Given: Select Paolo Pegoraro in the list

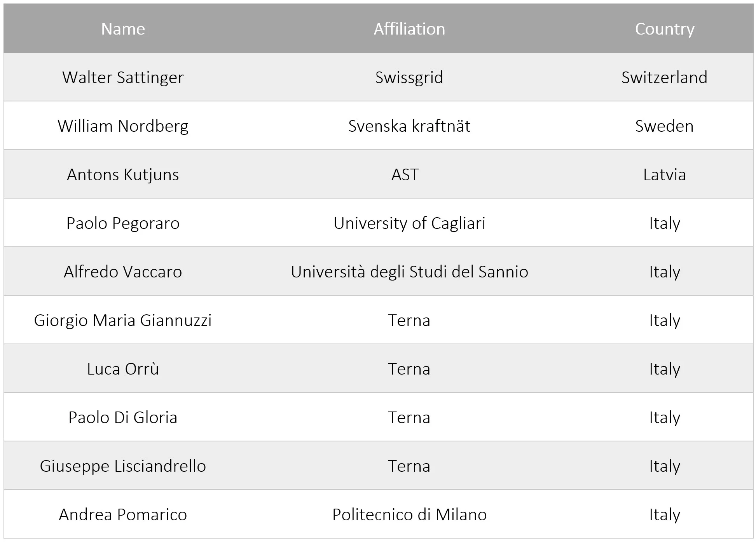Looking at the screenshot, I should click(123, 223).
